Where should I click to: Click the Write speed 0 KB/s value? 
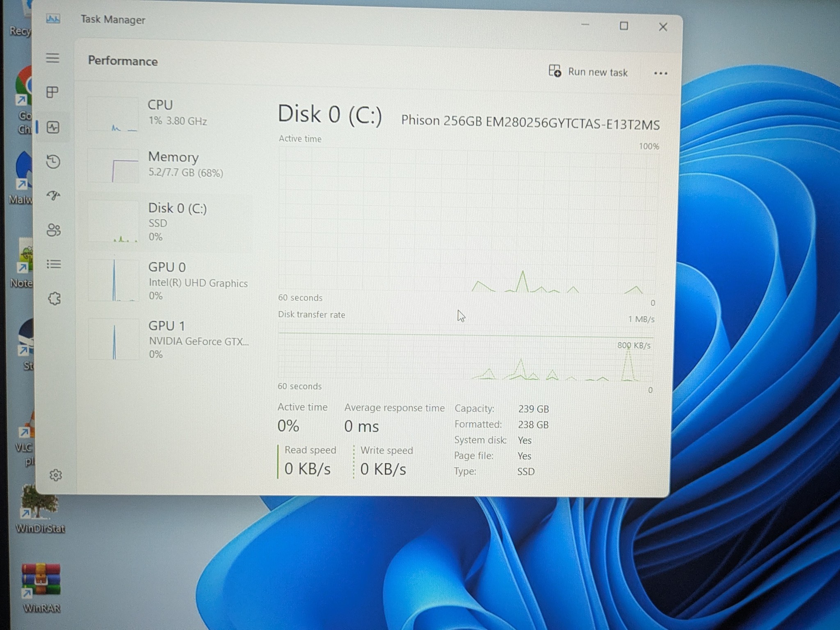click(x=383, y=469)
